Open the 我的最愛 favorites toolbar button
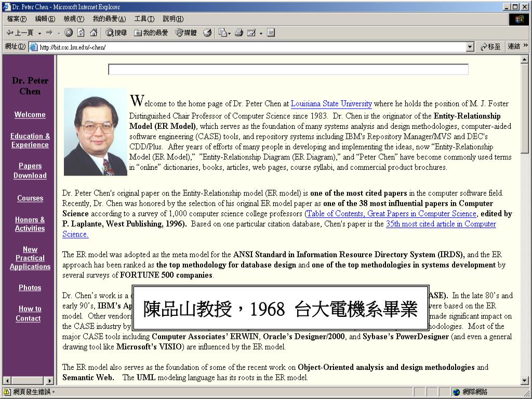Image resolution: width=532 pixels, height=399 pixels. click(151, 33)
